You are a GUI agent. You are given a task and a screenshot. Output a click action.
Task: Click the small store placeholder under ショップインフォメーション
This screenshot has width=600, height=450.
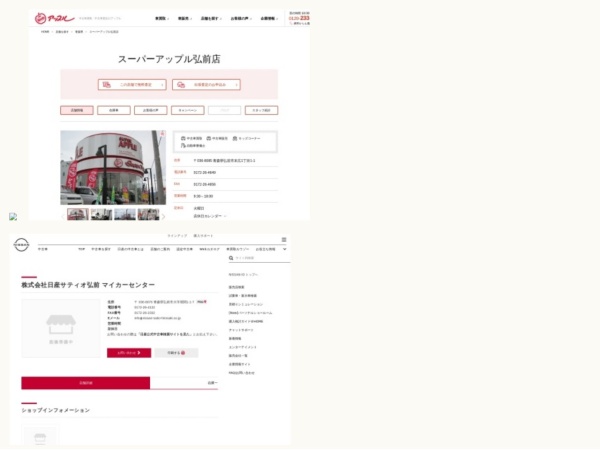coord(40,437)
